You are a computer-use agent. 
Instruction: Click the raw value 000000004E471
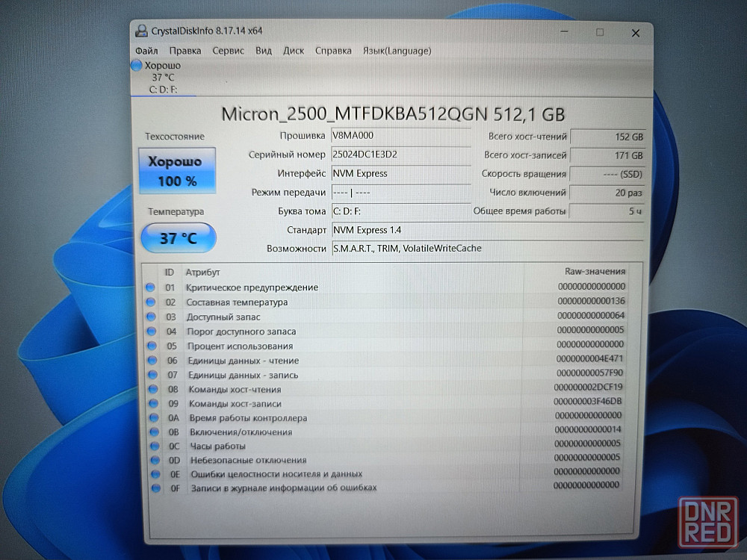589,358
